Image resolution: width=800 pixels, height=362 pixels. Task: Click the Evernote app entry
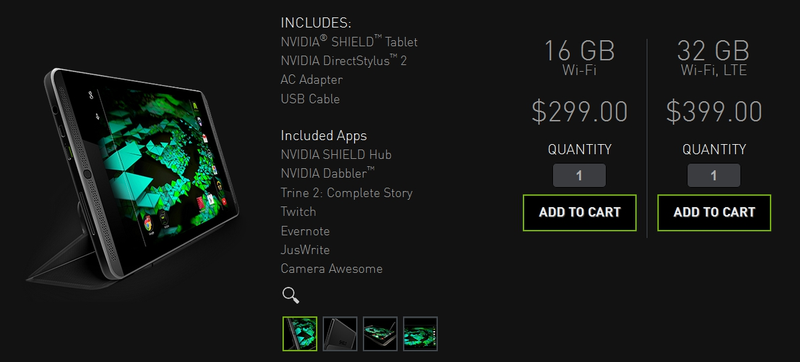click(305, 231)
